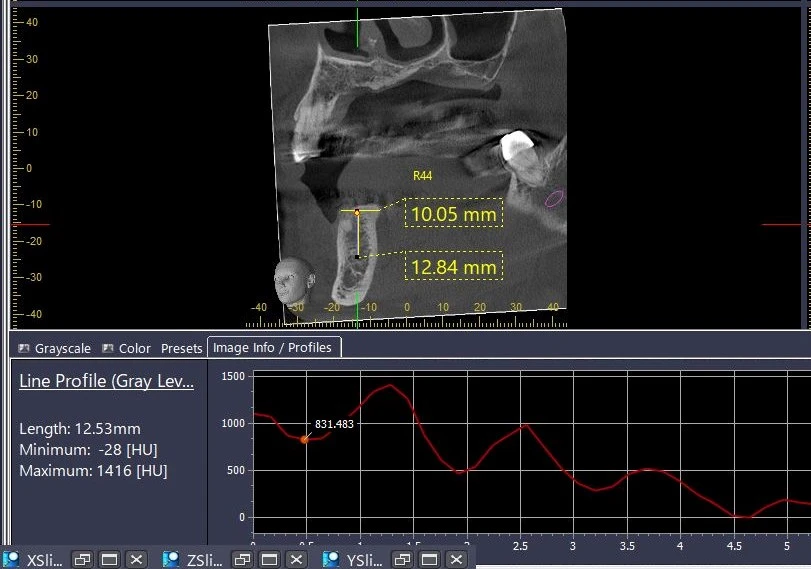Viewport: 811px width, 569px height.
Task: Click the ZSlice window icon
Action: (170, 559)
